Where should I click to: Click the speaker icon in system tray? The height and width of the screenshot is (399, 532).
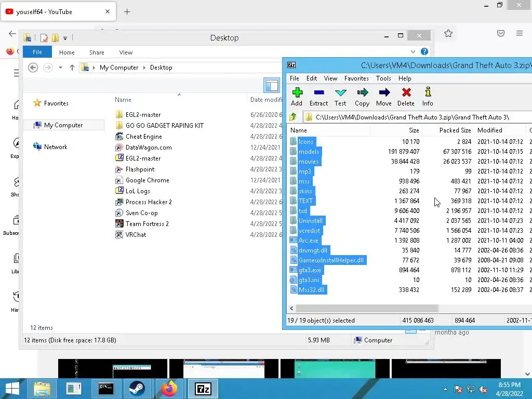click(x=483, y=389)
